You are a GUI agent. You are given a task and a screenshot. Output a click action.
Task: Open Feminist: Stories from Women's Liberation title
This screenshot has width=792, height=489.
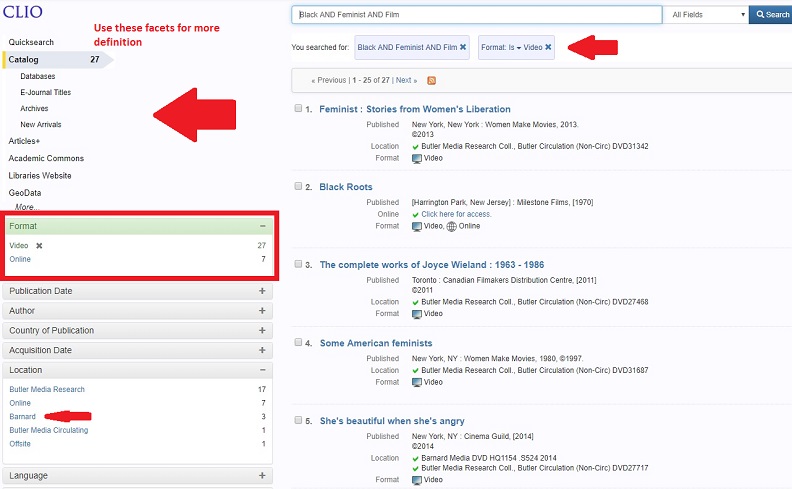415,109
